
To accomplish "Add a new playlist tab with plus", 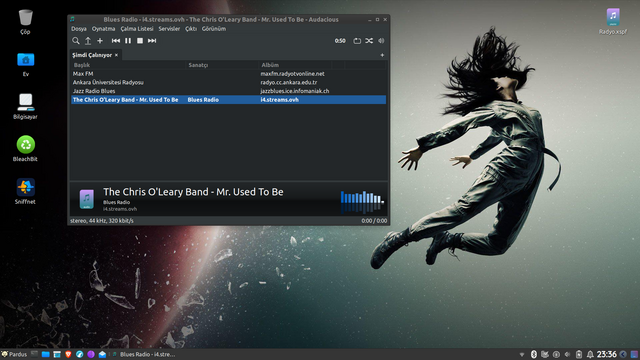I will coord(382,55).
